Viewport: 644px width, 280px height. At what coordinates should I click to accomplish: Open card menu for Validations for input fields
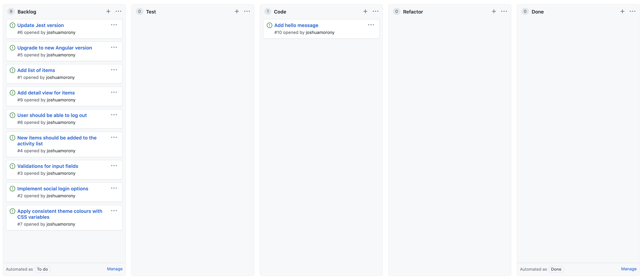(x=114, y=166)
